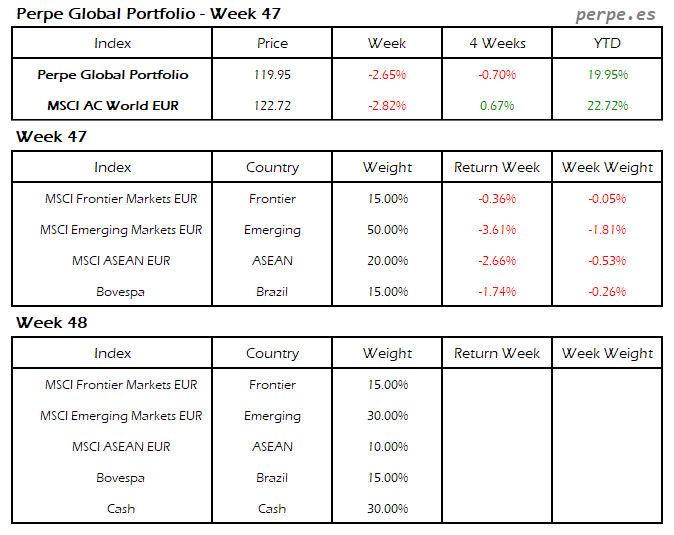Select the 19.95% YTD value

606,74
